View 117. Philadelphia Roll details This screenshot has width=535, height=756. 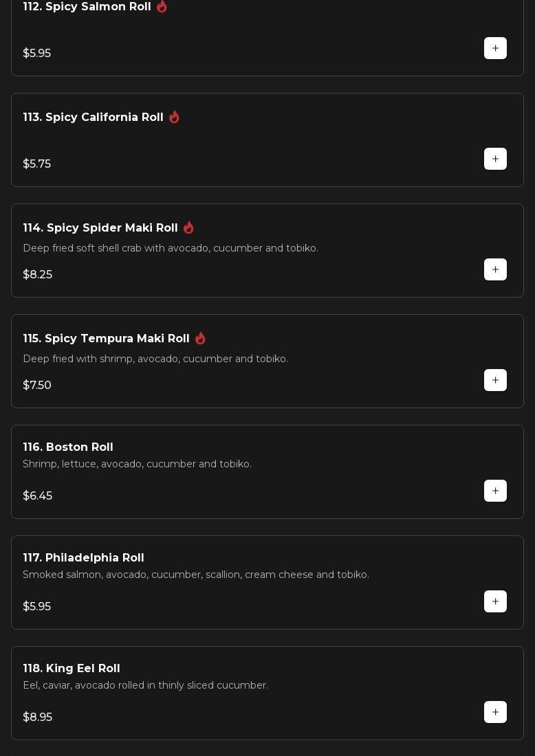point(83,558)
